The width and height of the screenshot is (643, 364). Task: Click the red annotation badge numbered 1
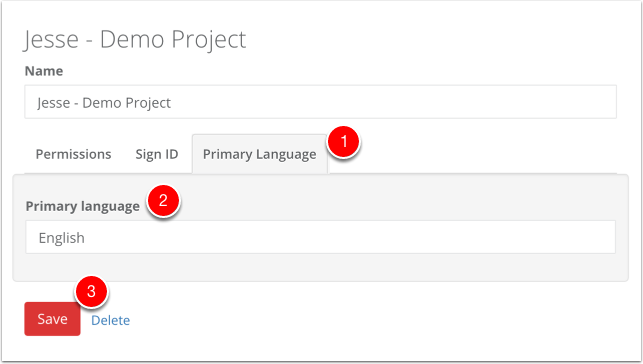[x=344, y=141]
